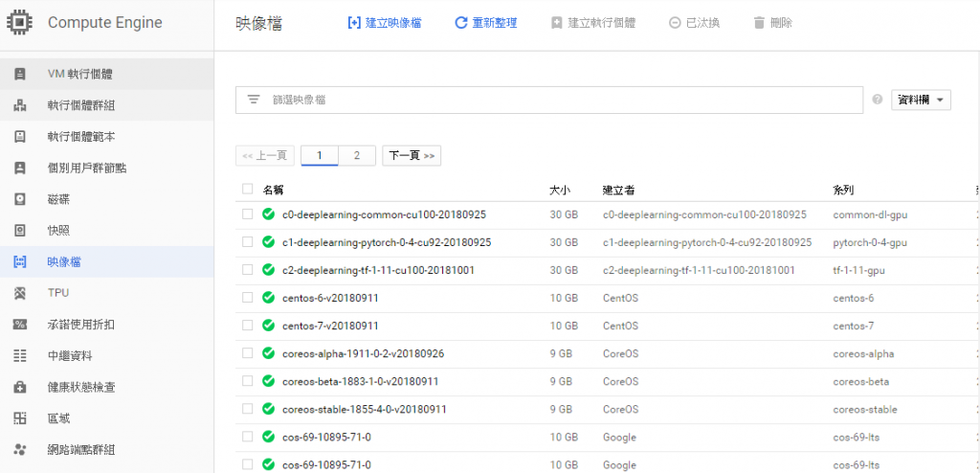Image resolution: width=980 pixels, height=473 pixels.
Task: Check the box for c1-deeplearning-pytorch-0-4-cu92-20180925
Action: pos(248,241)
